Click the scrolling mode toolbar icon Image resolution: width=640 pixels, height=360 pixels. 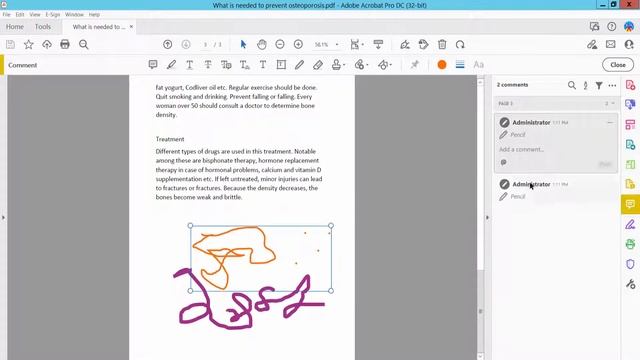pyautogui.click(x=378, y=44)
